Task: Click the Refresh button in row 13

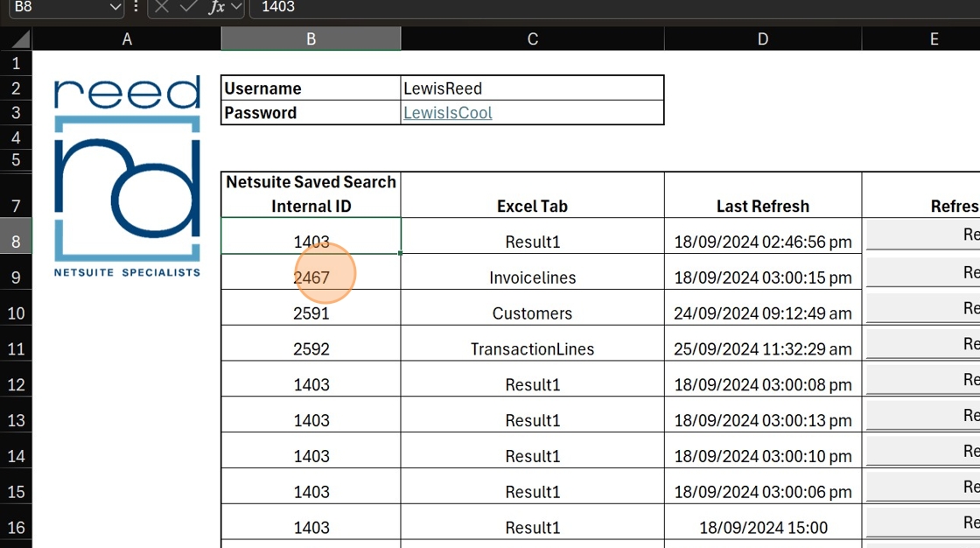Action: 923,414
